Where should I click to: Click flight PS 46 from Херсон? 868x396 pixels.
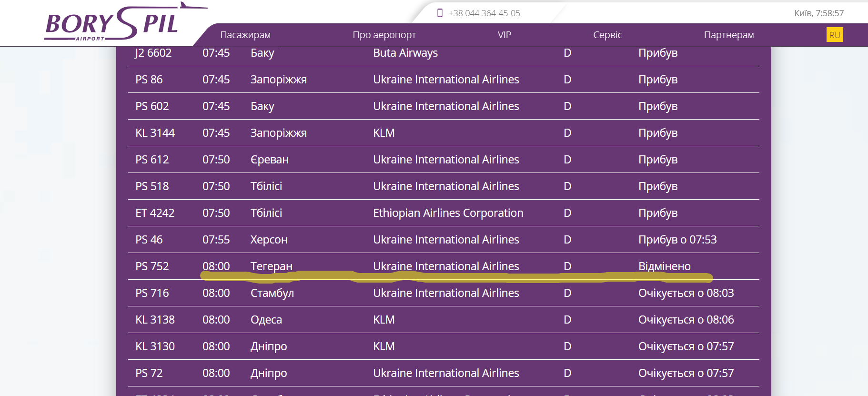(149, 240)
